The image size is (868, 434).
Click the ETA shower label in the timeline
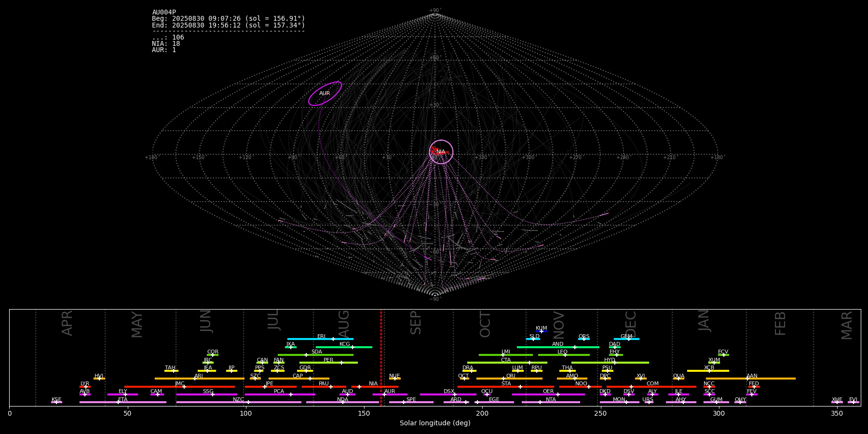(x=123, y=400)
